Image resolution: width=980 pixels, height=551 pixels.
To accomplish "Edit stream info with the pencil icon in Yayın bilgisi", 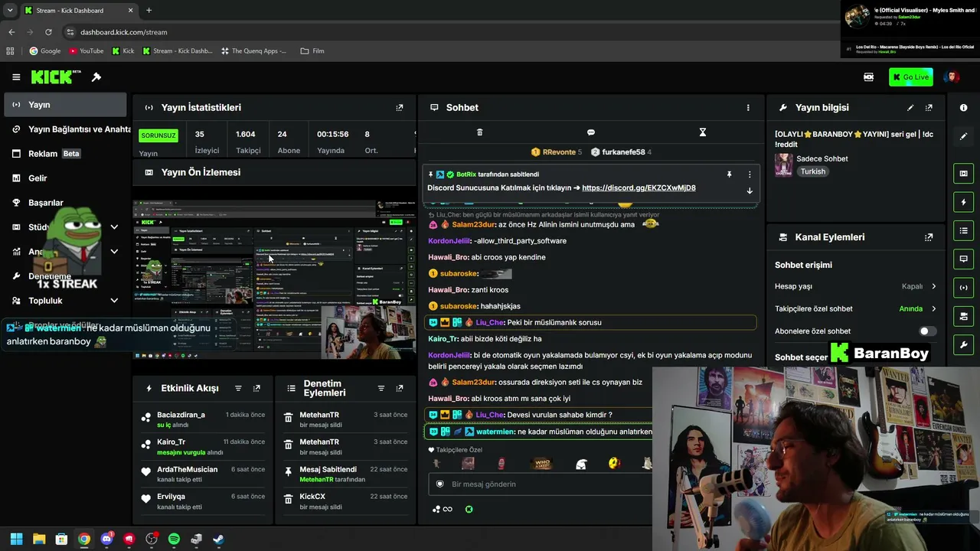I will (910, 108).
